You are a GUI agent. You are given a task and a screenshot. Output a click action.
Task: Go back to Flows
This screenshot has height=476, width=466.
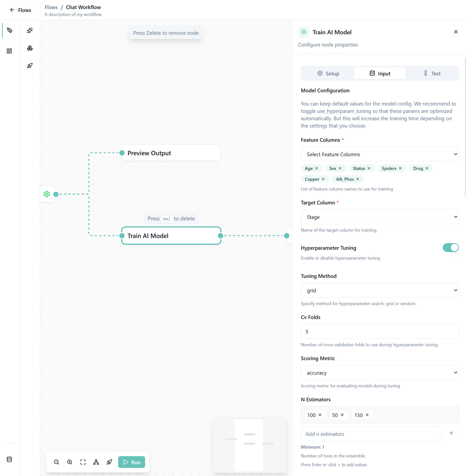[21, 10]
